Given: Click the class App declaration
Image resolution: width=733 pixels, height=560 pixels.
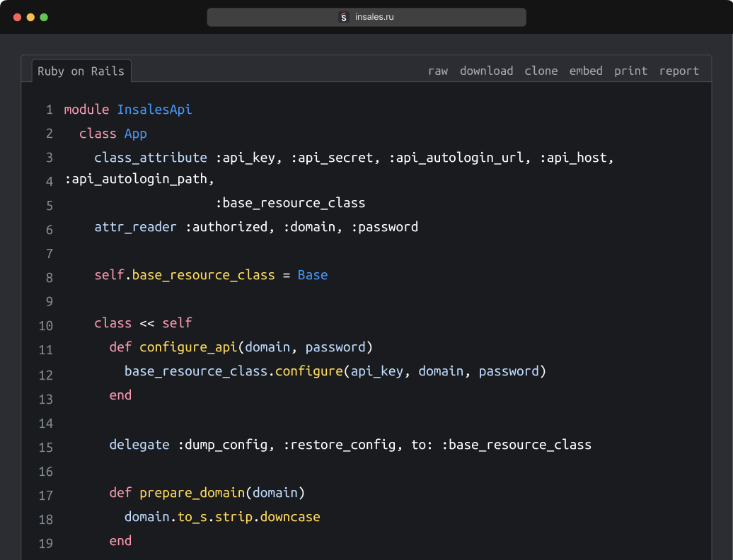Looking at the screenshot, I should [x=115, y=134].
